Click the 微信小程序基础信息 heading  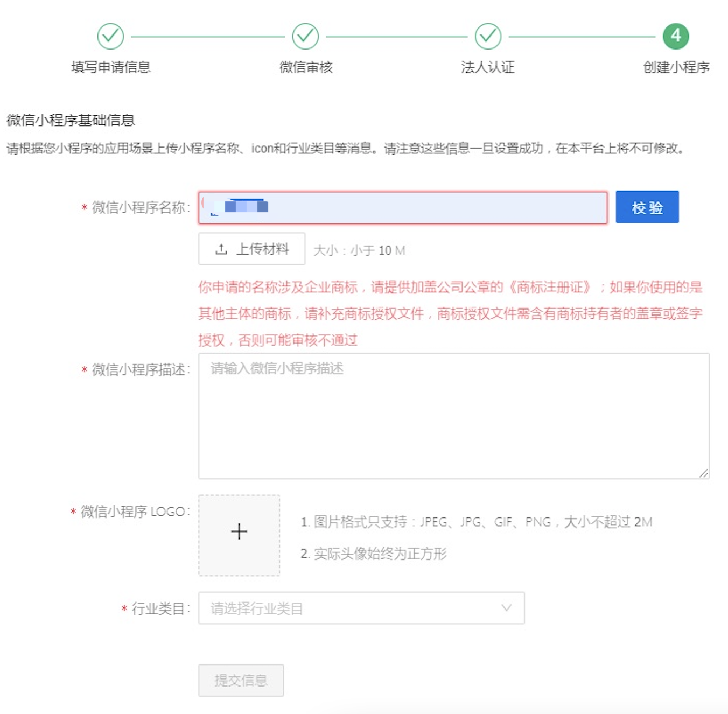pos(71,120)
